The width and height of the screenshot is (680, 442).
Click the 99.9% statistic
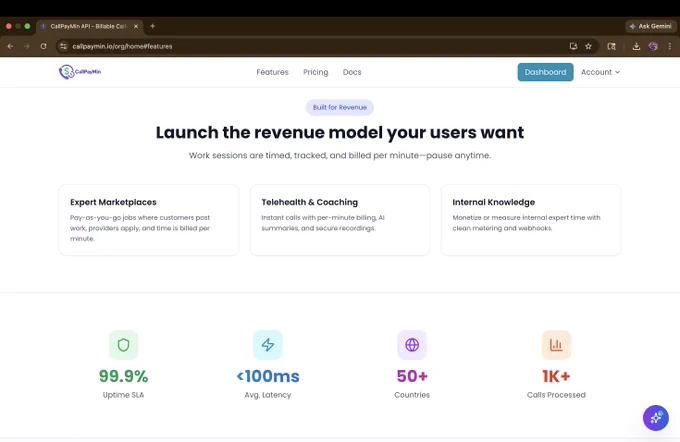click(x=124, y=376)
